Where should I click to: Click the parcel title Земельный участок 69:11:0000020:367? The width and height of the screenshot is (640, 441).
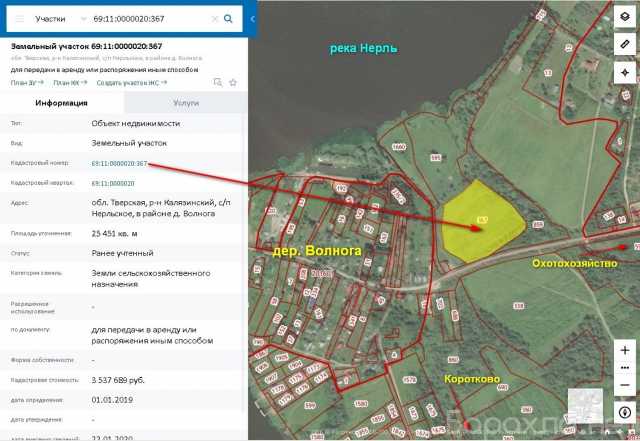point(87,46)
